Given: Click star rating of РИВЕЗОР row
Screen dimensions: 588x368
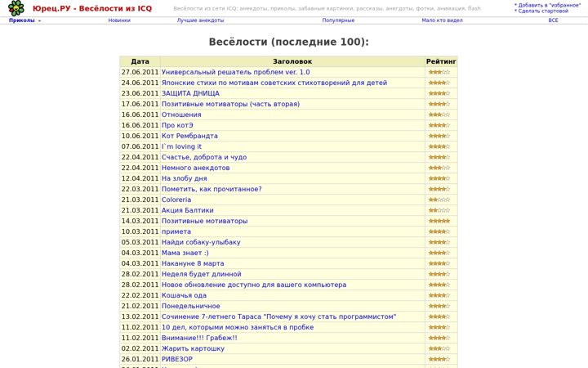Looking at the screenshot, I should [439, 359].
